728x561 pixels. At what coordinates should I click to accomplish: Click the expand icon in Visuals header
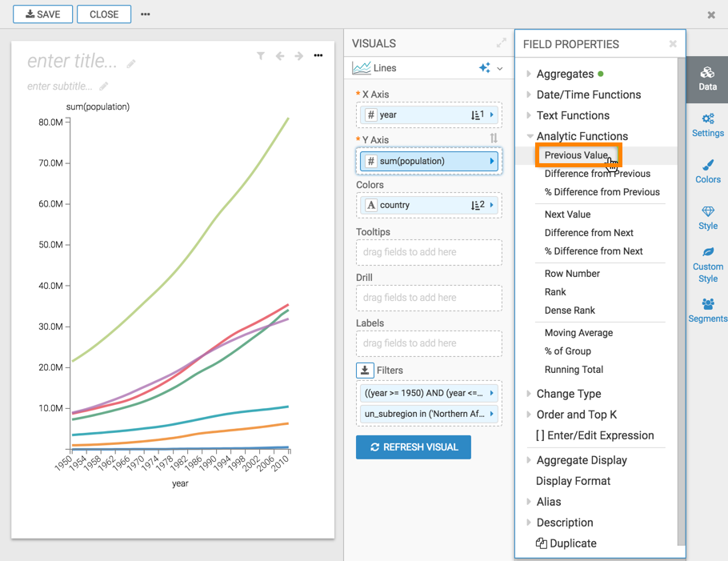coord(501,43)
